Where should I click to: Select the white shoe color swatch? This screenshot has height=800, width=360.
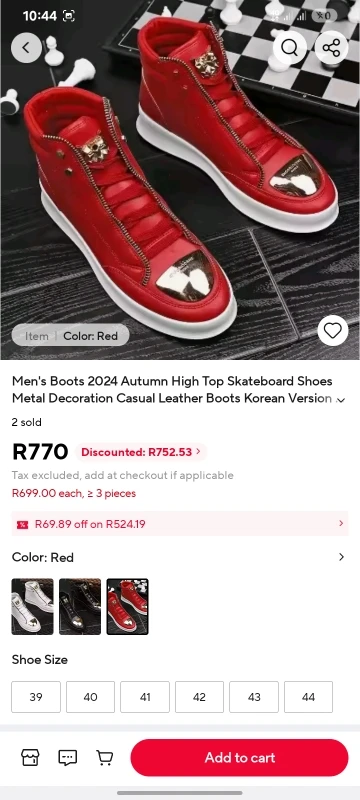pos(32,606)
